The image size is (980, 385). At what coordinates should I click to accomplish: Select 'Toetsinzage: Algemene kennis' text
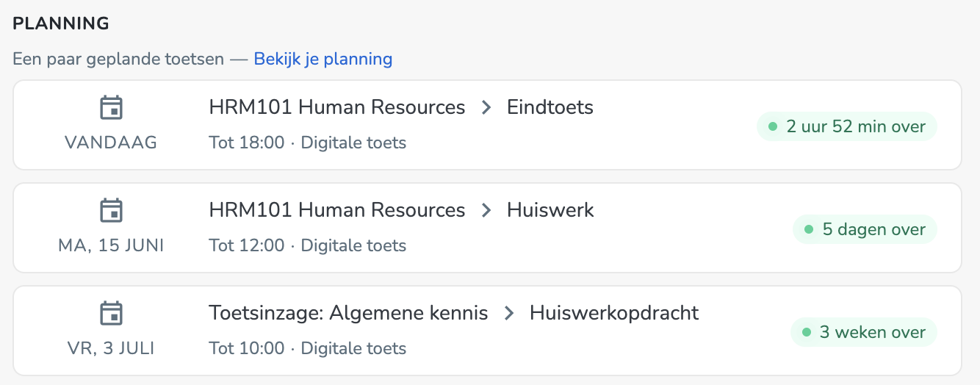(348, 313)
